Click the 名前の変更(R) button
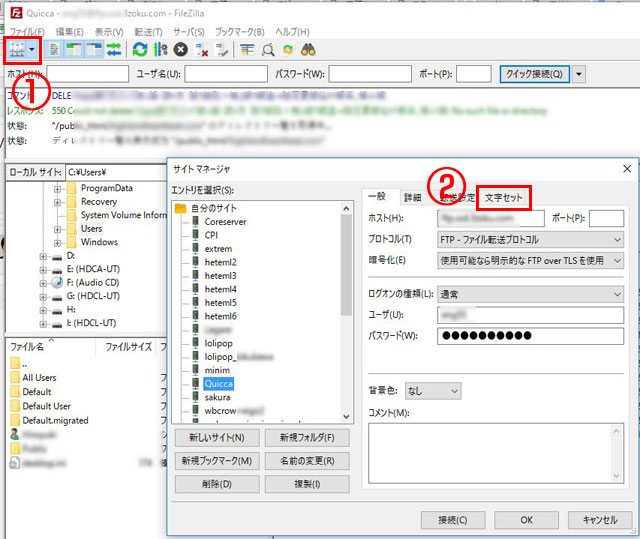This screenshot has height=539, width=640. tap(307, 461)
